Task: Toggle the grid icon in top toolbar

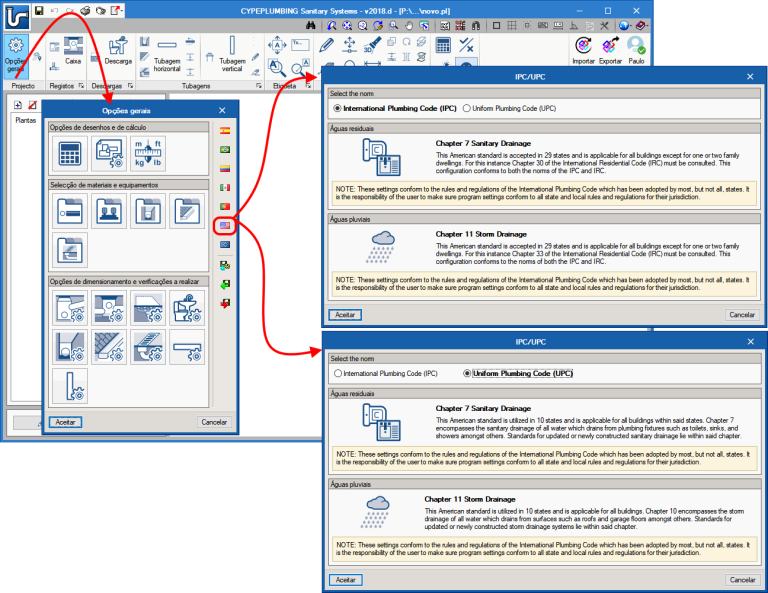Action: tap(511, 25)
